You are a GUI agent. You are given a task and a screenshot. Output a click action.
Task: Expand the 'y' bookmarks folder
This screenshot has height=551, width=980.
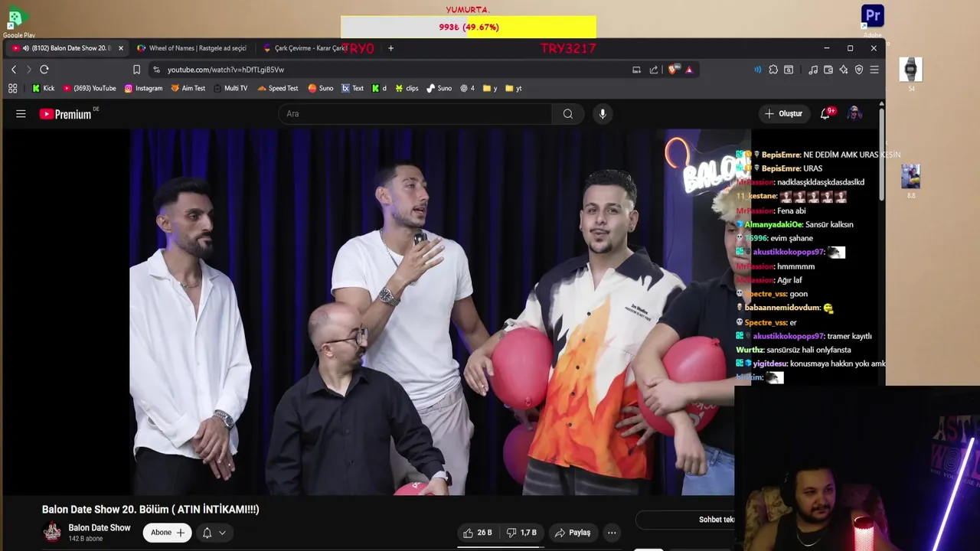point(490,88)
